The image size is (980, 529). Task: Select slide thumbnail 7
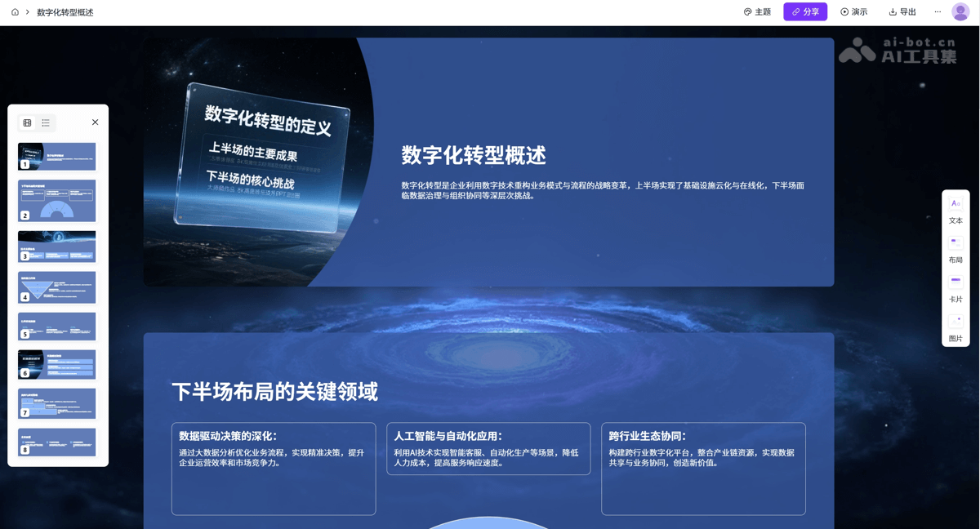pos(57,404)
